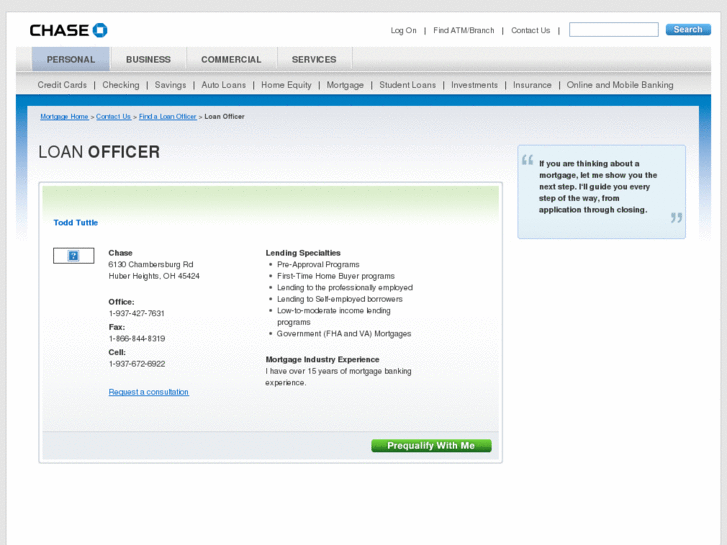Click the address 6130 Chambersburg Rd
The width and height of the screenshot is (727, 545).
pos(151,264)
